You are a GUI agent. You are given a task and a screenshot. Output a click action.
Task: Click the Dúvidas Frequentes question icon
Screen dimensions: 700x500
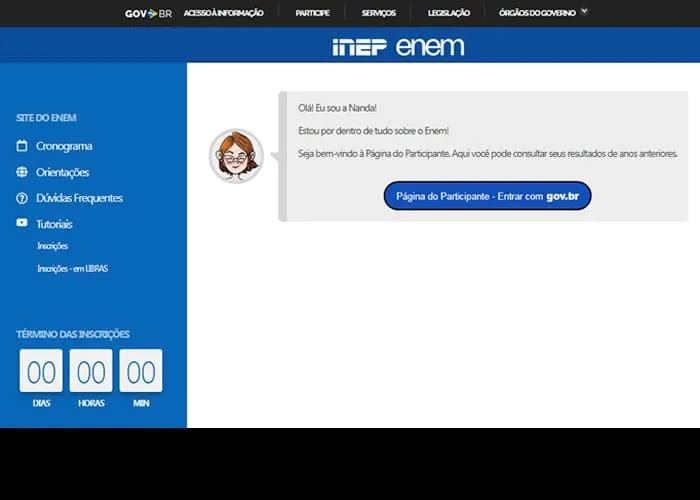click(x=22, y=198)
